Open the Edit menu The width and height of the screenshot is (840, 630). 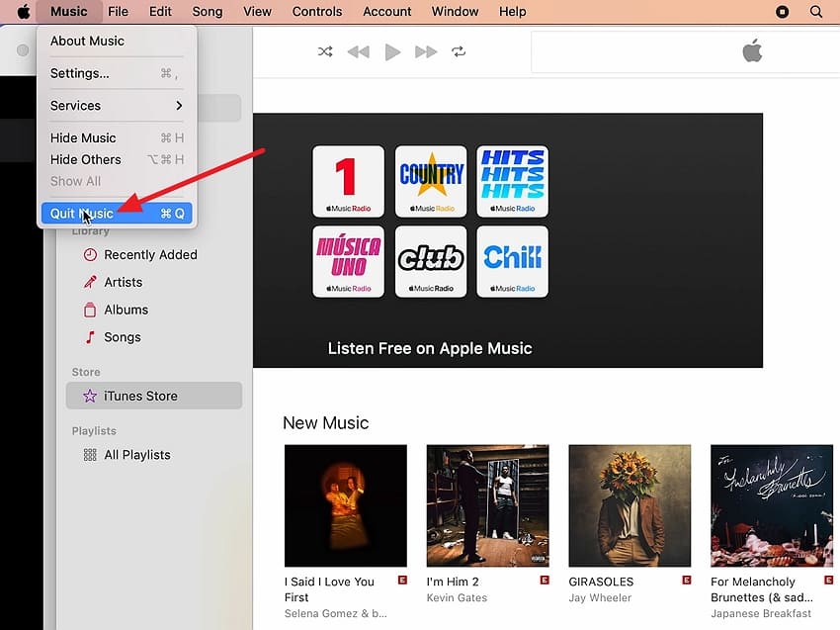(x=160, y=11)
